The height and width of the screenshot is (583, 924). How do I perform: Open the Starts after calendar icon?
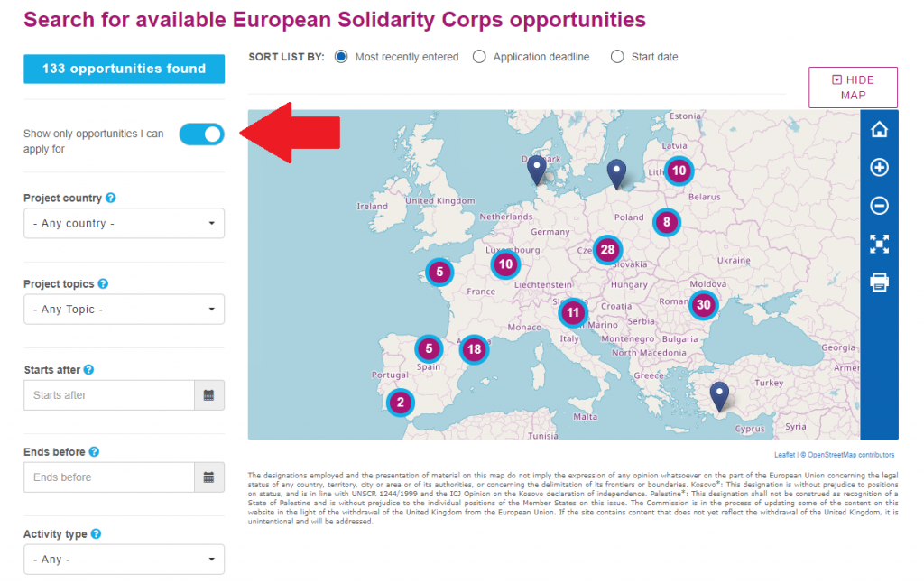pyautogui.click(x=208, y=395)
